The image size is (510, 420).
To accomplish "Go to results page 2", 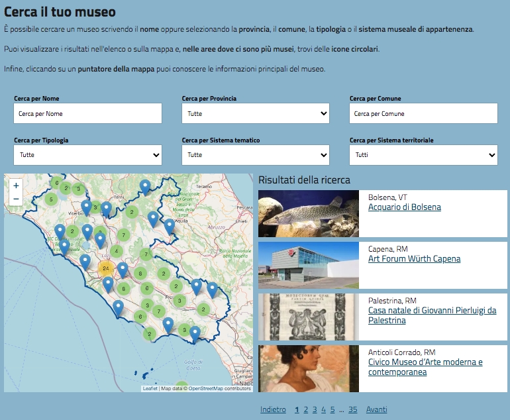I will pos(305,409).
